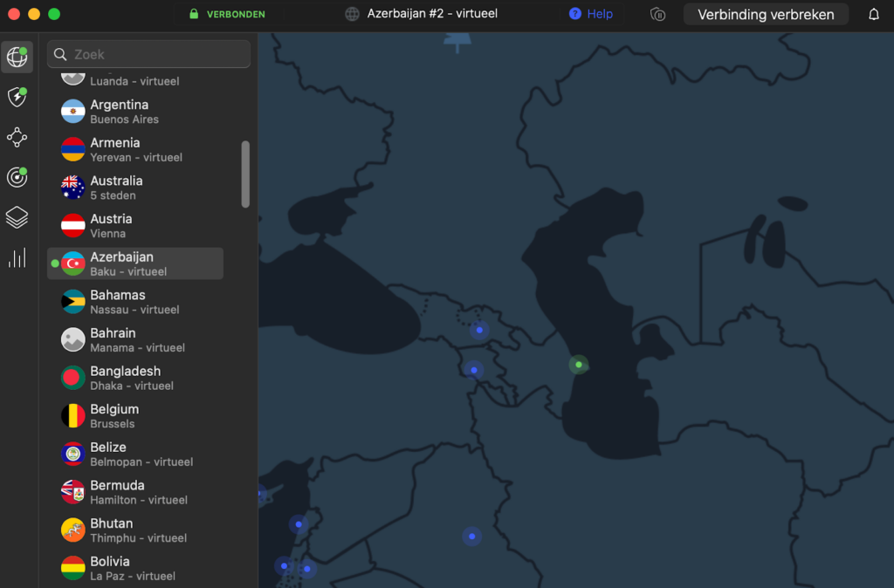Select the Bahrain country name

[x=113, y=333]
